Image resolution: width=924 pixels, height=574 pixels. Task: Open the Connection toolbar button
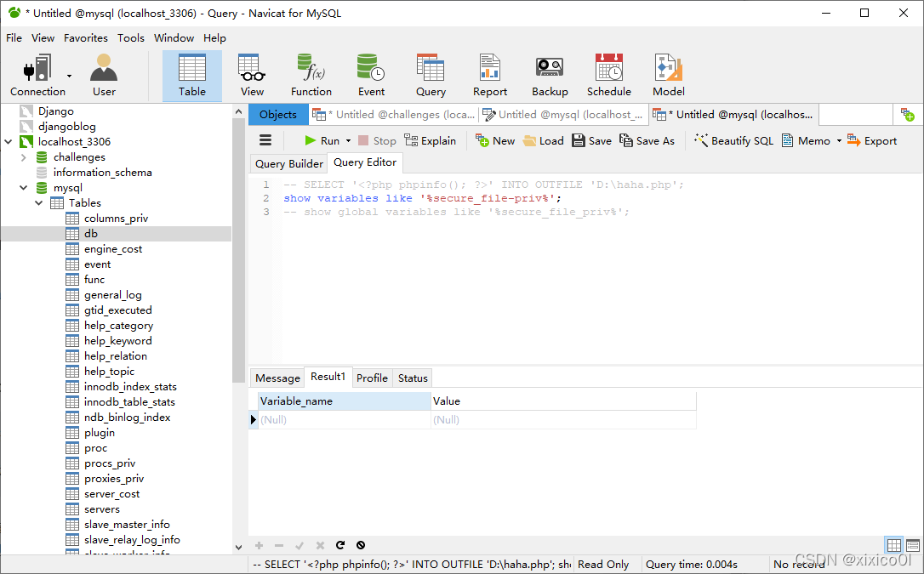[37, 76]
